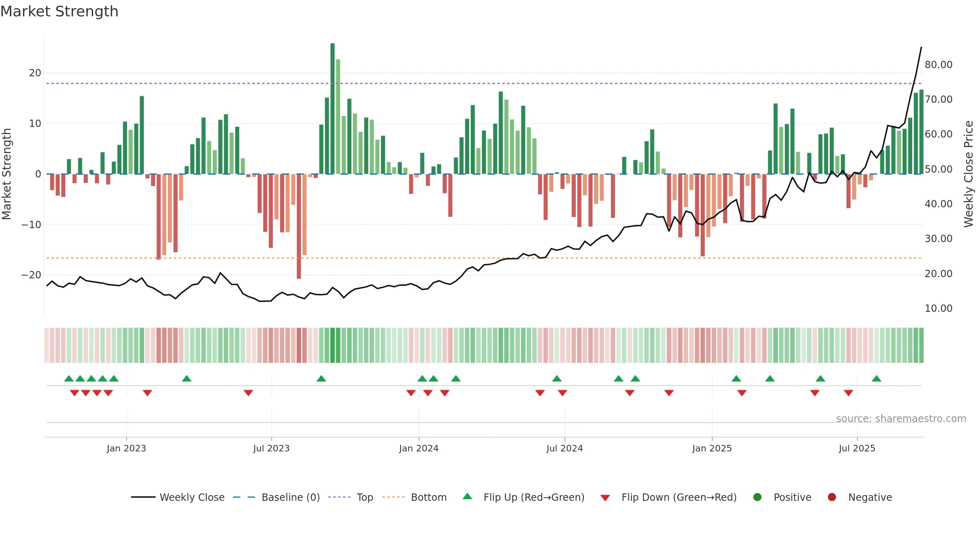Click the green Positive circle icon
980x551 pixels.
click(757, 497)
